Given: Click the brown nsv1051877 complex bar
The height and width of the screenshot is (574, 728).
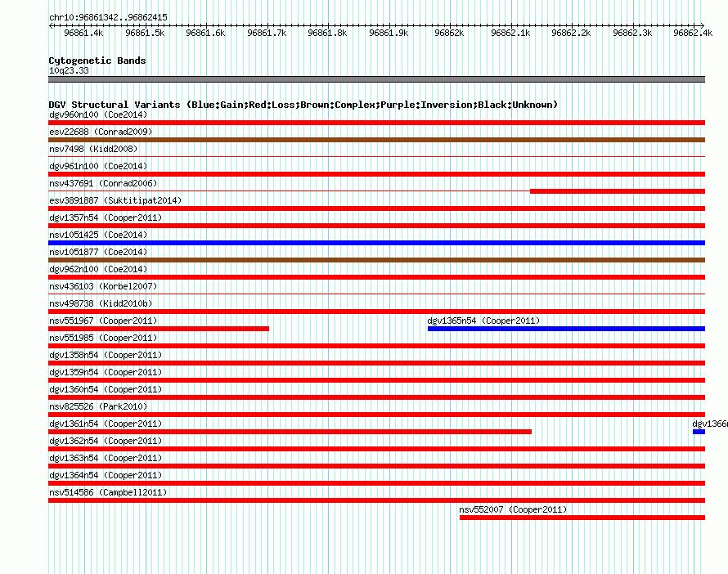Looking at the screenshot, I should (376, 260).
